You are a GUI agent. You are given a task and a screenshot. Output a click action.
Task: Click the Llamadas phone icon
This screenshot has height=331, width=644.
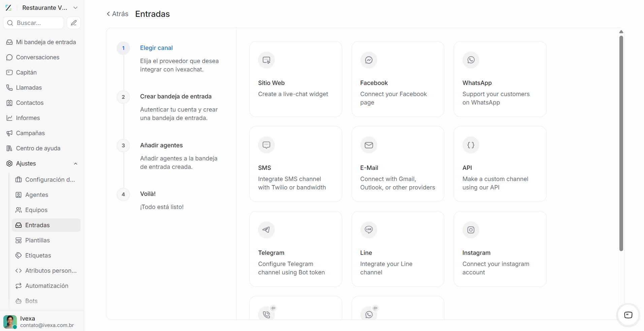tap(9, 88)
